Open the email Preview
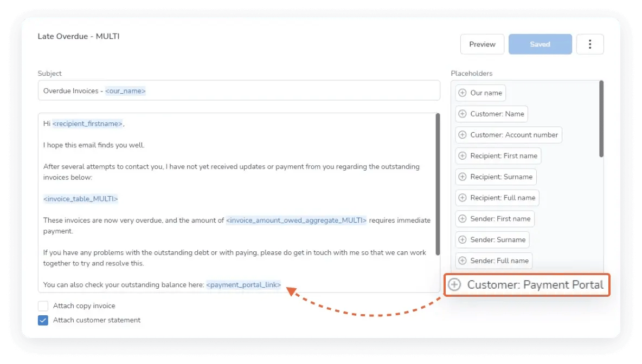 483,44
